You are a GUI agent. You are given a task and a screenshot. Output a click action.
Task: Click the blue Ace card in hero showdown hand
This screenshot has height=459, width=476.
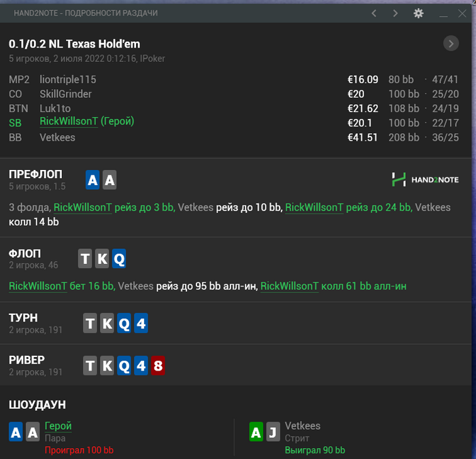(x=16, y=432)
